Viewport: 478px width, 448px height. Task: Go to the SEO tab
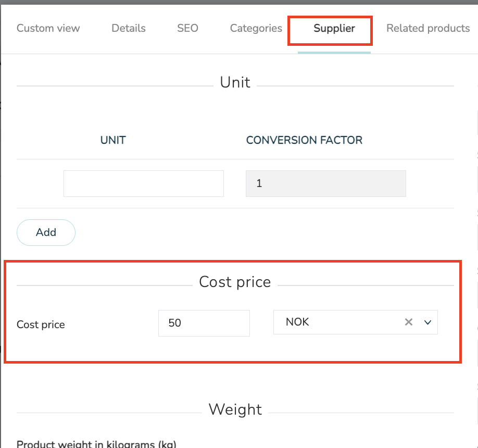(x=187, y=28)
